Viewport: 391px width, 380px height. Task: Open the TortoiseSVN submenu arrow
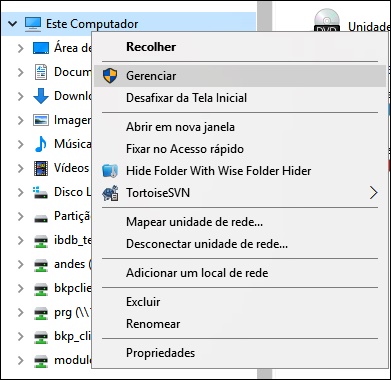(373, 193)
